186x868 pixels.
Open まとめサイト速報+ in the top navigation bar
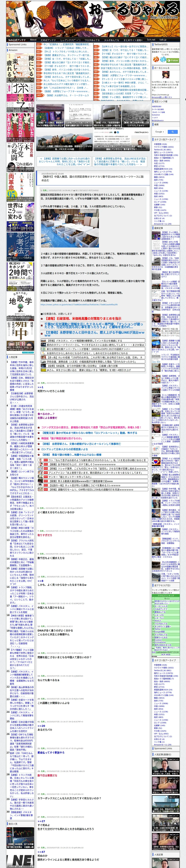coord(133,40)
